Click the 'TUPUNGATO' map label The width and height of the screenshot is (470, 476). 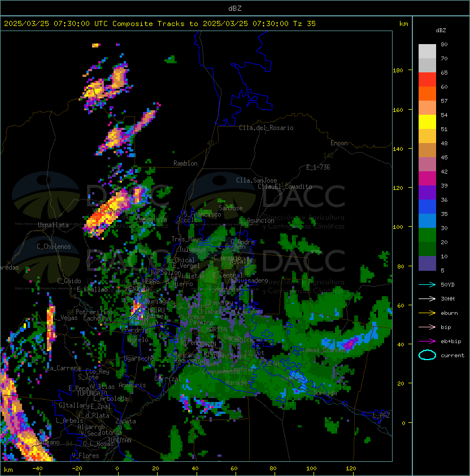tap(92, 393)
